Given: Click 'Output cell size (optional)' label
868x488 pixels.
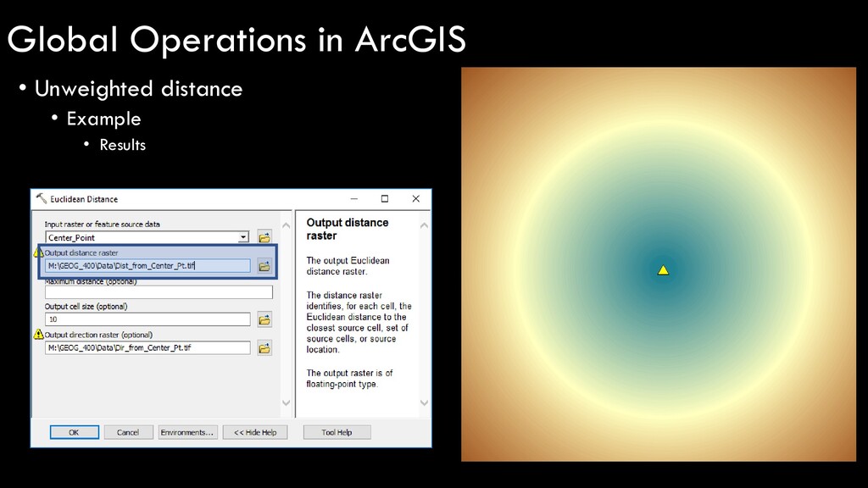Looking at the screenshot, I should (x=86, y=306).
